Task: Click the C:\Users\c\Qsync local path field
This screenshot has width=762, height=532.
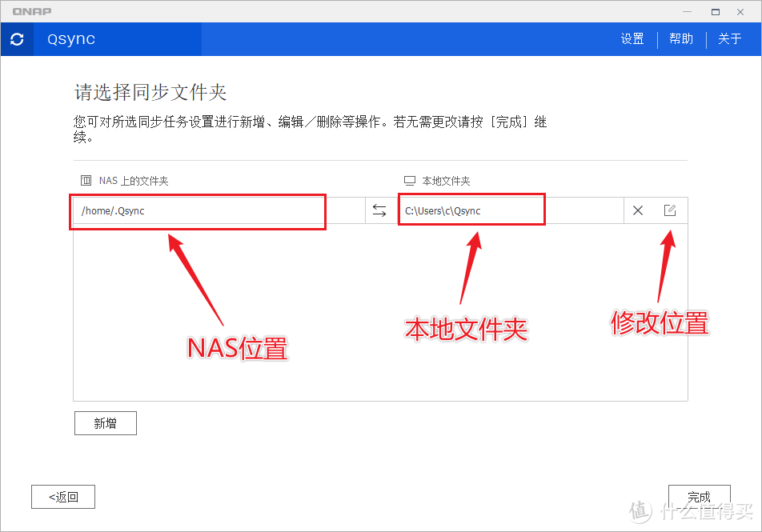Action: tap(471, 210)
